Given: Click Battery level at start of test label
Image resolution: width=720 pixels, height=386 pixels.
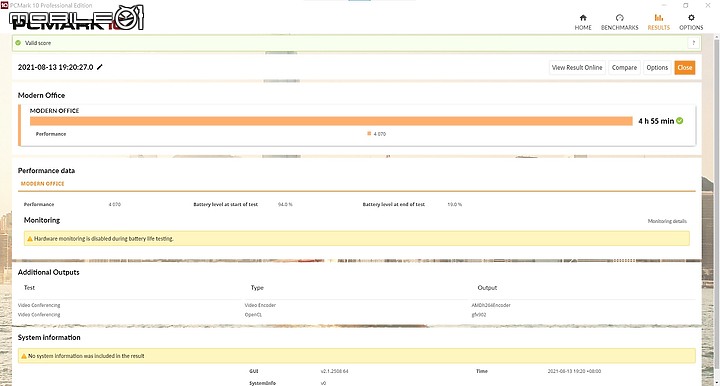Looking at the screenshot, I should pyautogui.click(x=225, y=205).
